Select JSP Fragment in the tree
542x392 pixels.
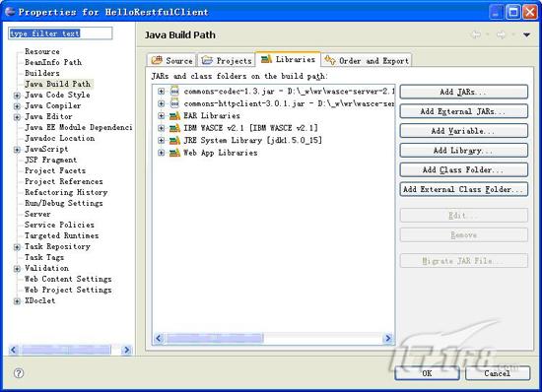point(51,160)
